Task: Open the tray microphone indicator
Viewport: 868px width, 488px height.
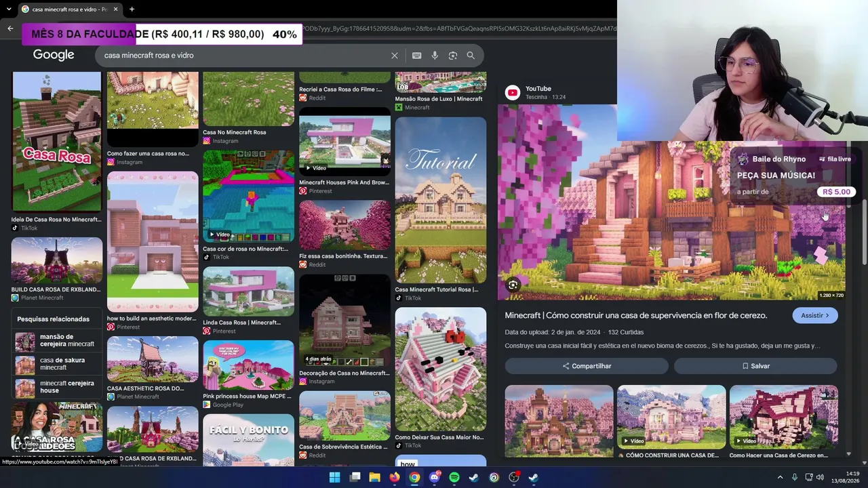Action: point(795,478)
